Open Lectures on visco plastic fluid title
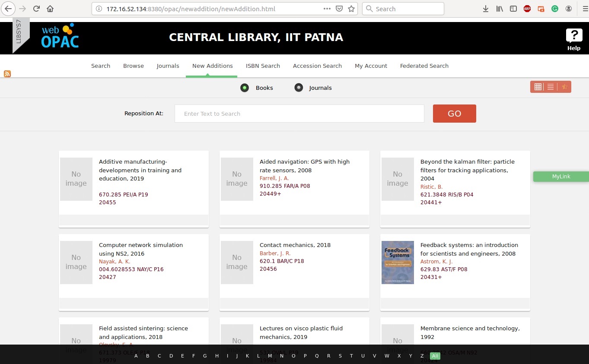This screenshot has width=589, height=364. click(x=301, y=332)
